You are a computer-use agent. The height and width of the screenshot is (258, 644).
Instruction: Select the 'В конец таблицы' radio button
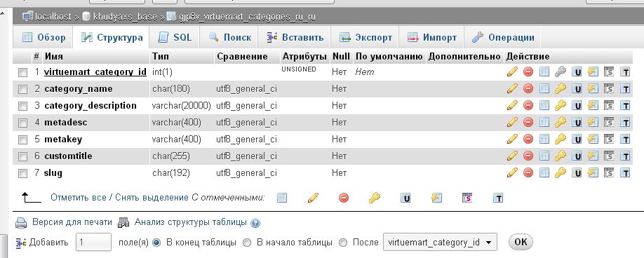coord(156,243)
